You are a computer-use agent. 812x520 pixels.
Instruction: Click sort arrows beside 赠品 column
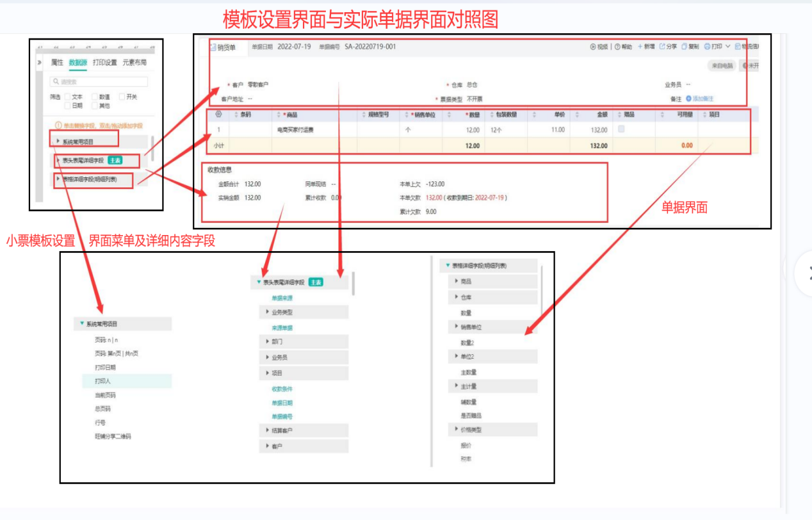tap(619, 115)
